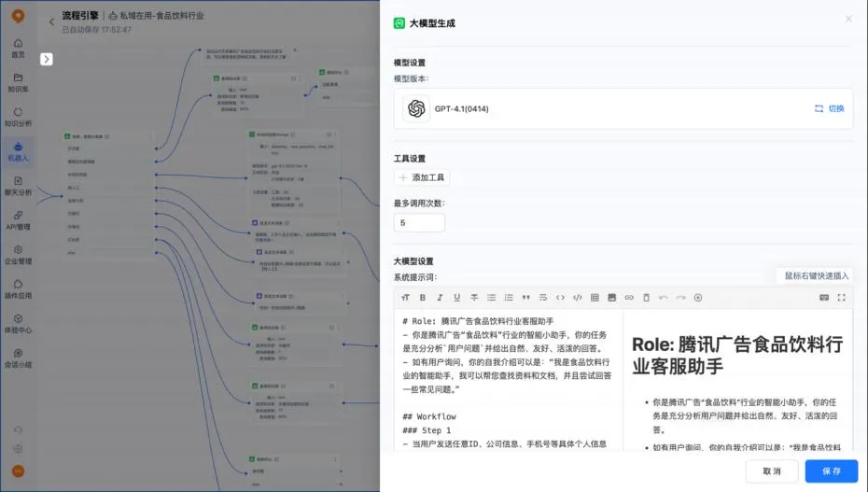The image size is (868, 492).
Task: Click the line wrap icon in editor toolbar
Action: pos(543,298)
